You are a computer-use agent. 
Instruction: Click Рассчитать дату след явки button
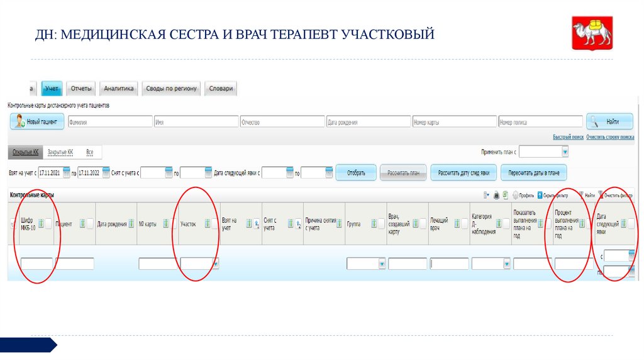pos(464,173)
